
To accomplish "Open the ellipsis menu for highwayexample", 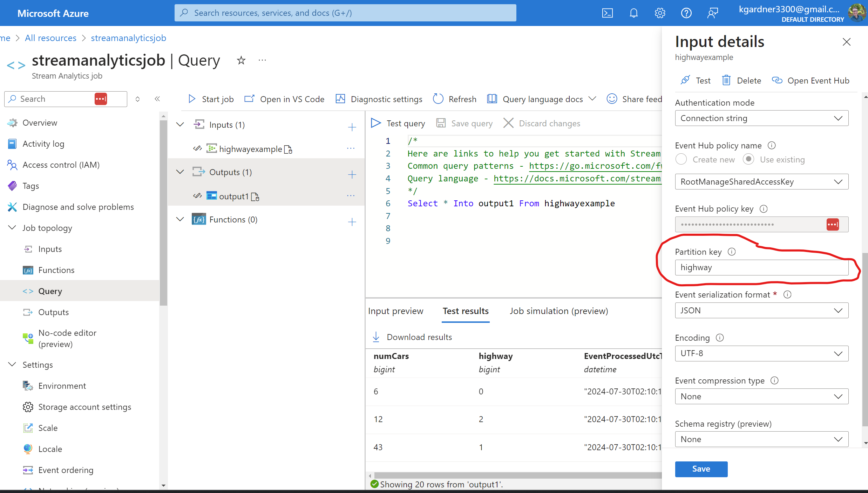I will click(x=351, y=149).
